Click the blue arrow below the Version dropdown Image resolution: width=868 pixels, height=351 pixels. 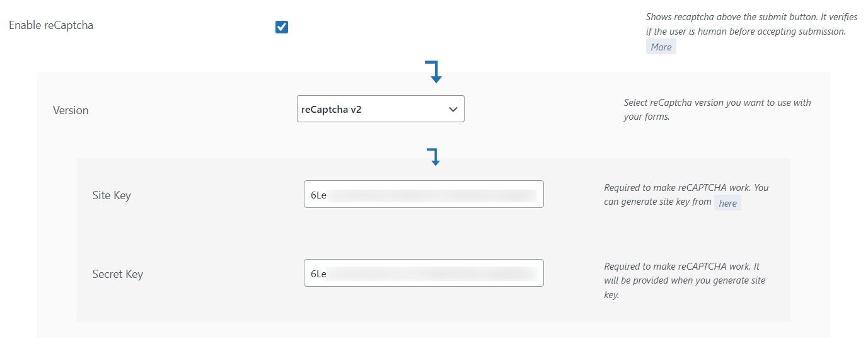point(434,157)
